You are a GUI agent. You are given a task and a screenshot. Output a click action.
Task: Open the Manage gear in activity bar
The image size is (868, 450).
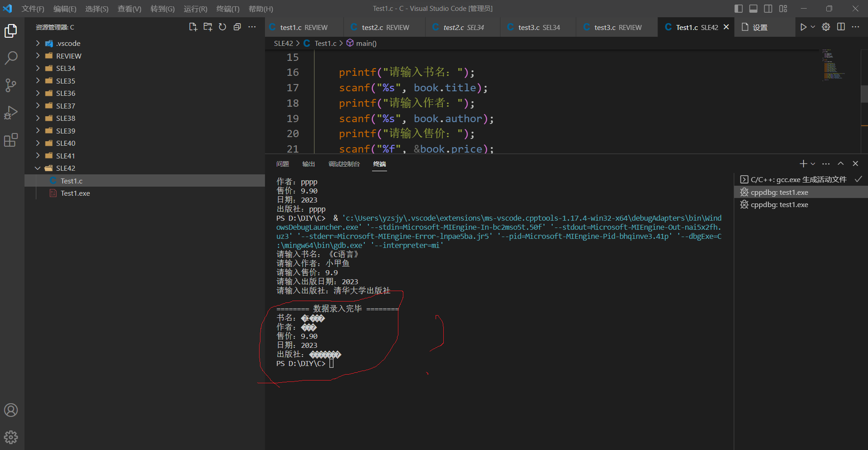tap(11, 437)
